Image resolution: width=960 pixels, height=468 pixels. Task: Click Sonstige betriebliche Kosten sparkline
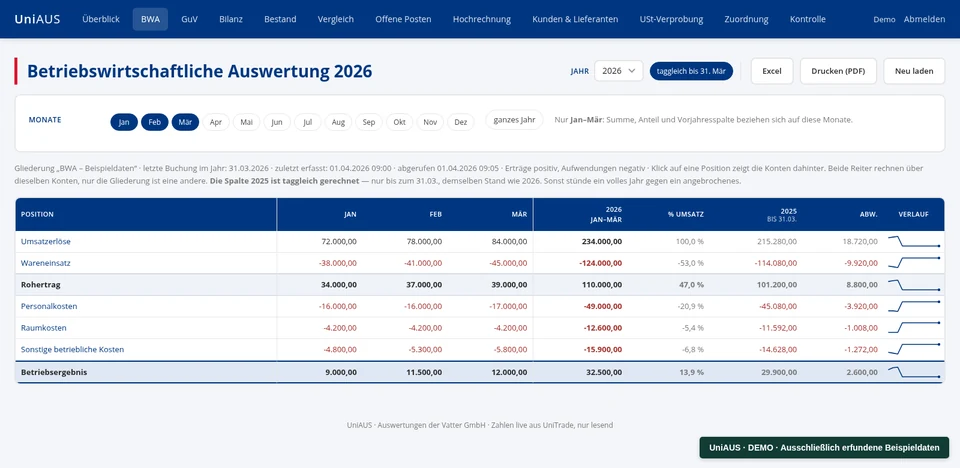click(x=914, y=349)
